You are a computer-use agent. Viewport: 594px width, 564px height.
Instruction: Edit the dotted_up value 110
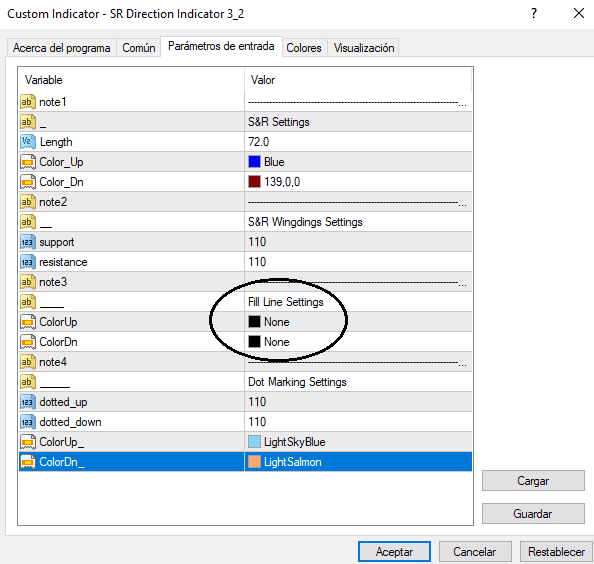pyautogui.click(x=358, y=402)
